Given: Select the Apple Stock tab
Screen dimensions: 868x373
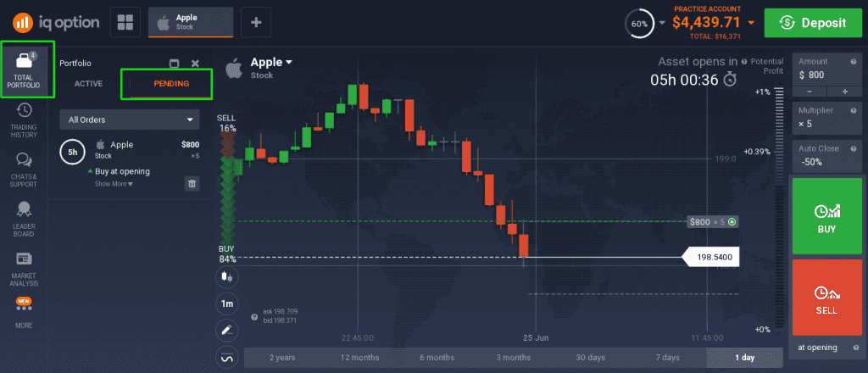Looking at the screenshot, I should point(191,21).
